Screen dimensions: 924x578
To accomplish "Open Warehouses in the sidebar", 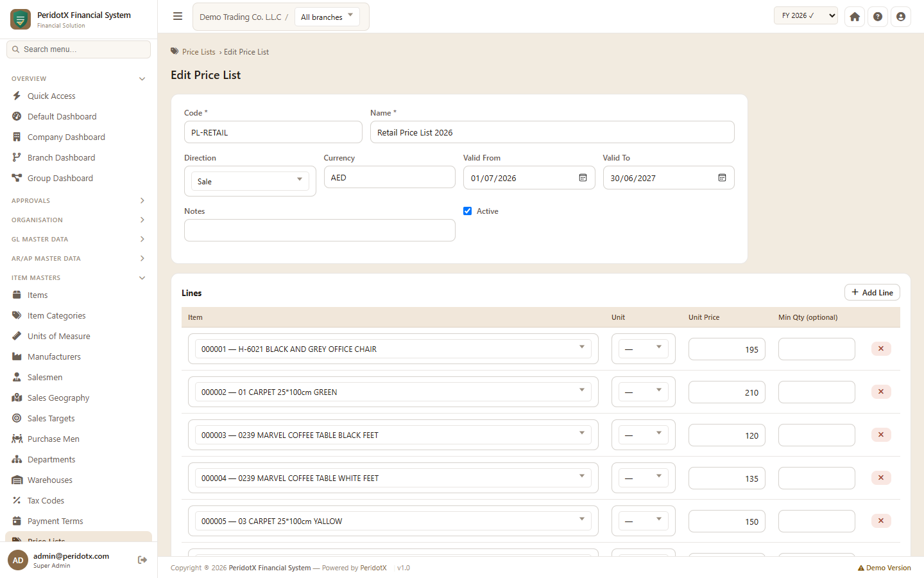I will click(78, 480).
